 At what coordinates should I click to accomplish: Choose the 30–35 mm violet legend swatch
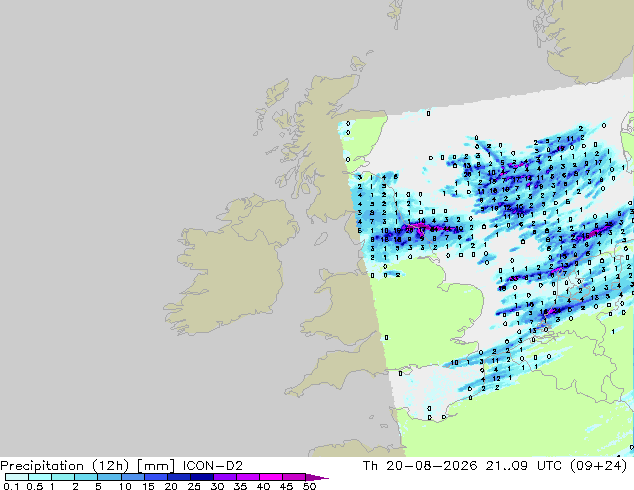pyautogui.click(x=225, y=477)
